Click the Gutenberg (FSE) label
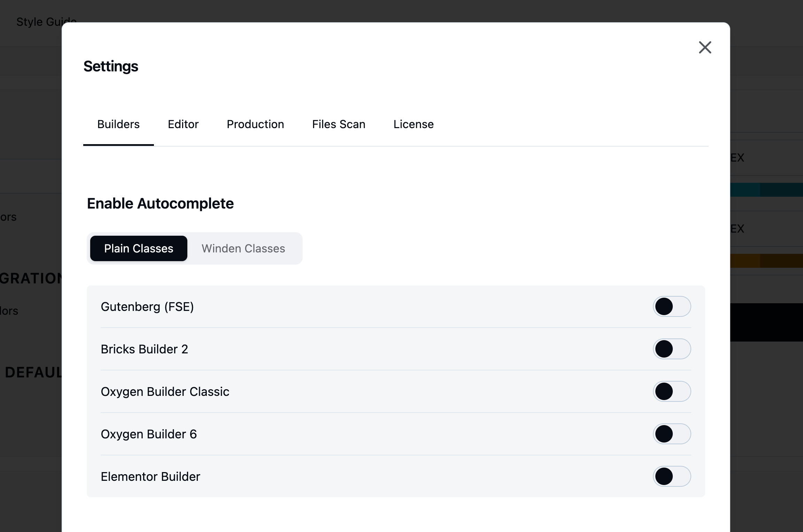Image resolution: width=803 pixels, height=532 pixels. point(147,307)
